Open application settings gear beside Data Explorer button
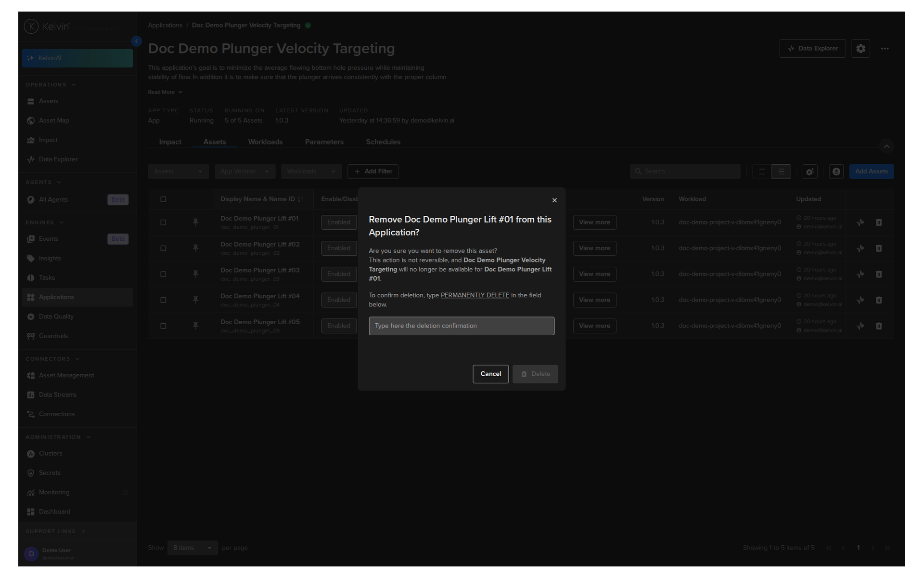 [x=860, y=49]
